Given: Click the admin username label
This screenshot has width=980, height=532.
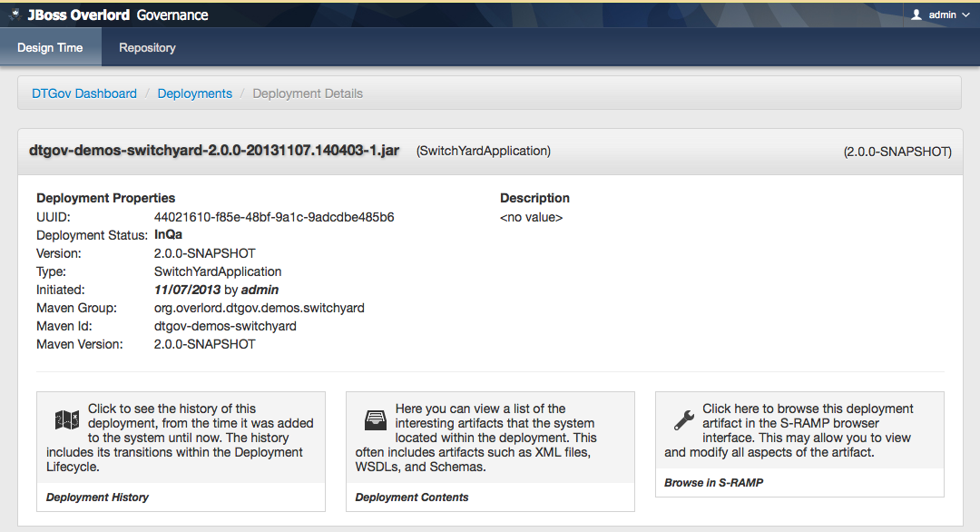Looking at the screenshot, I should (x=942, y=15).
